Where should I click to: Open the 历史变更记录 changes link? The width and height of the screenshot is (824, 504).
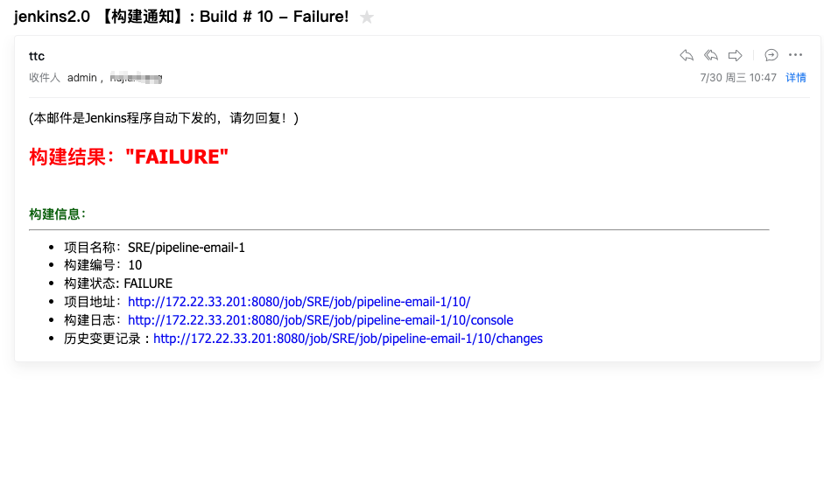348,339
